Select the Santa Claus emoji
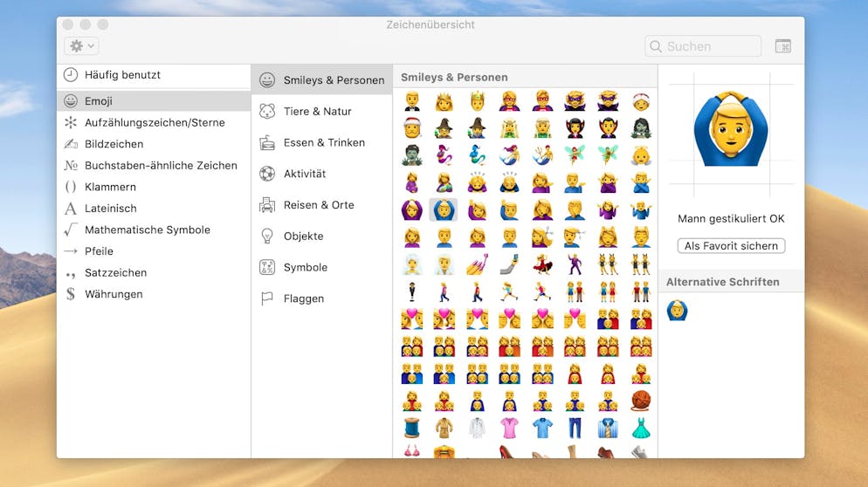Viewport: 868px width, 487px height. (411, 128)
